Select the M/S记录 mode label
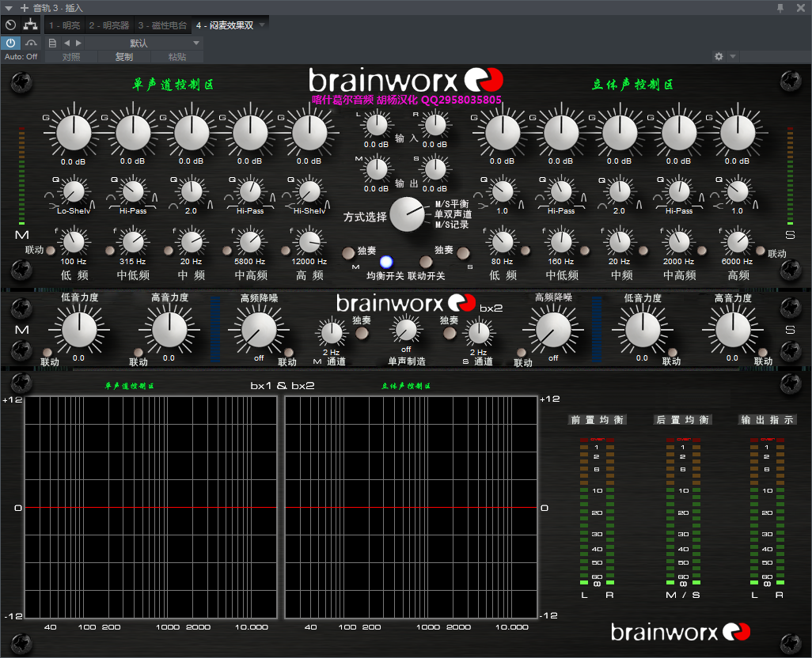812x658 pixels. point(452,225)
